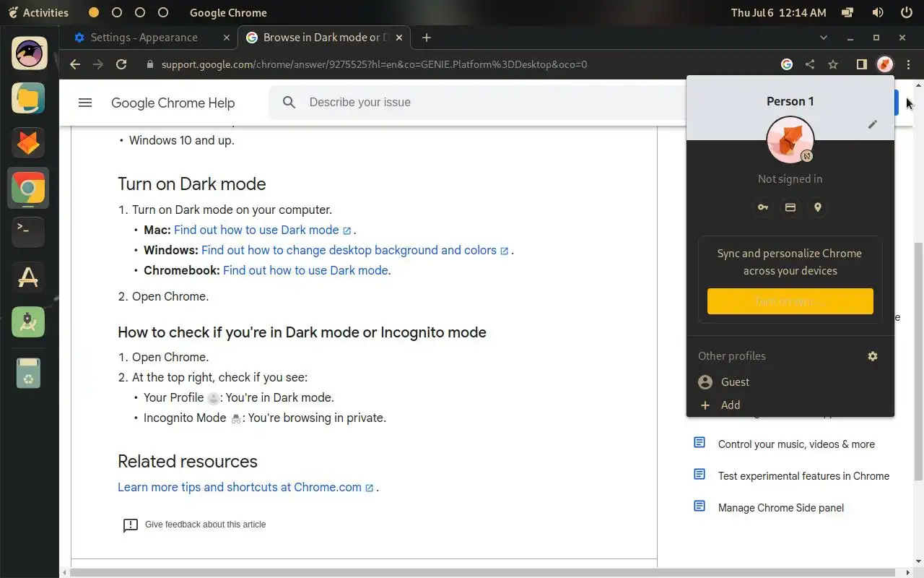Screen dimensions: 924x578
Task: Switch to the Settings - Appearance tab
Action: point(145,38)
